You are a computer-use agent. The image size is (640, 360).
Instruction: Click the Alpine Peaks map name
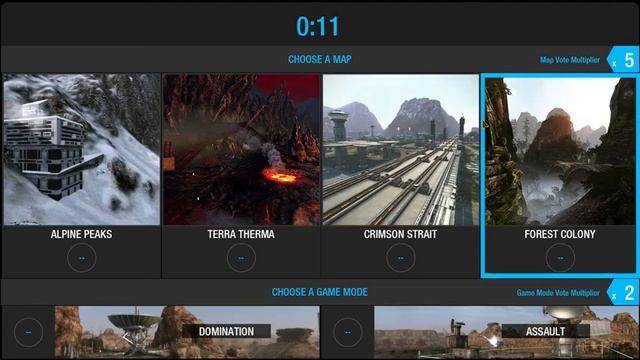click(82, 234)
